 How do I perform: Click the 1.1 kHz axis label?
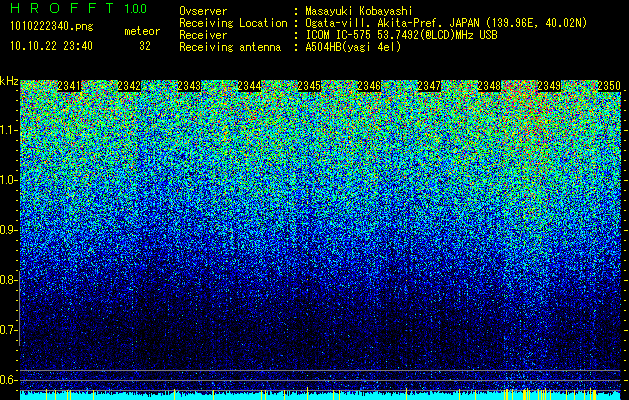tap(9, 130)
